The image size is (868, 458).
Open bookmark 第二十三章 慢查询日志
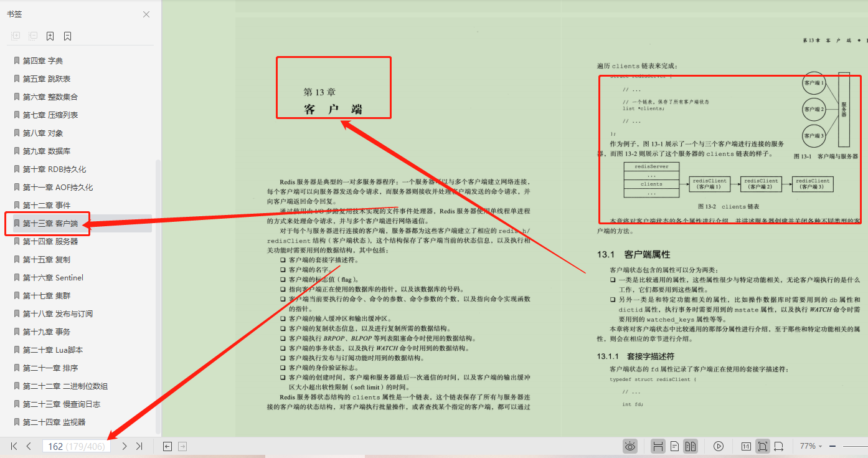click(62, 404)
